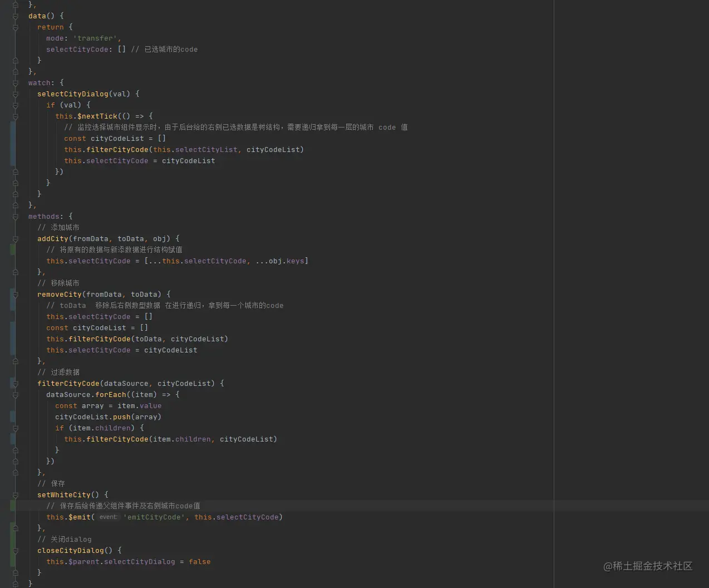709x588 pixels.
Task: Click the comment 将原有的数据与新添数据进行结构赋值
Action: coord(114,250)
